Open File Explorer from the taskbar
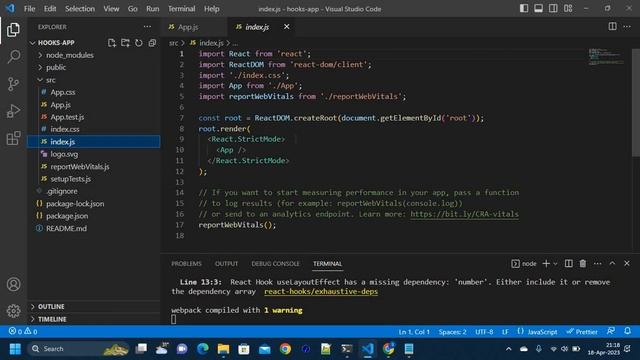 coord(223,349)
